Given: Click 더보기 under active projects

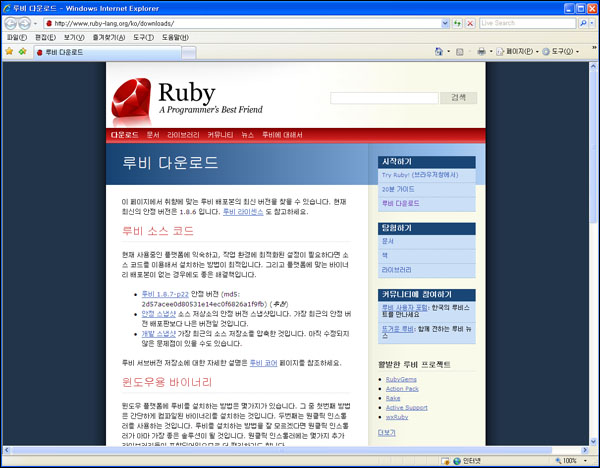Looking at the screenshot, I should tap(386, 433).
